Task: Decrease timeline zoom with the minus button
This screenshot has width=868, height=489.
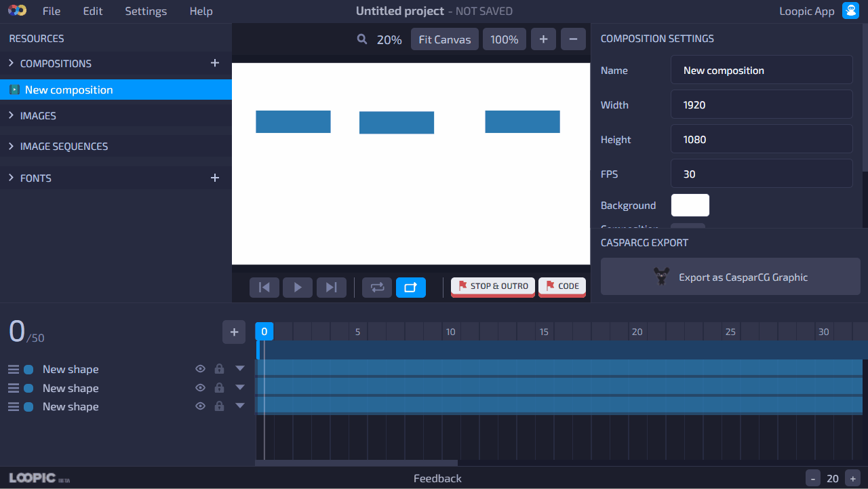Action: (x=812, y=477)
